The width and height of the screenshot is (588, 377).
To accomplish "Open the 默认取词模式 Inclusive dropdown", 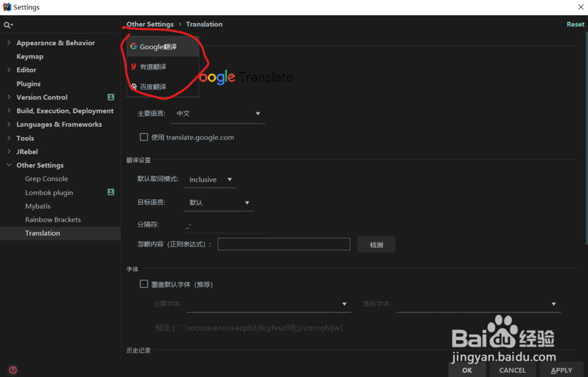I will 211,180.
